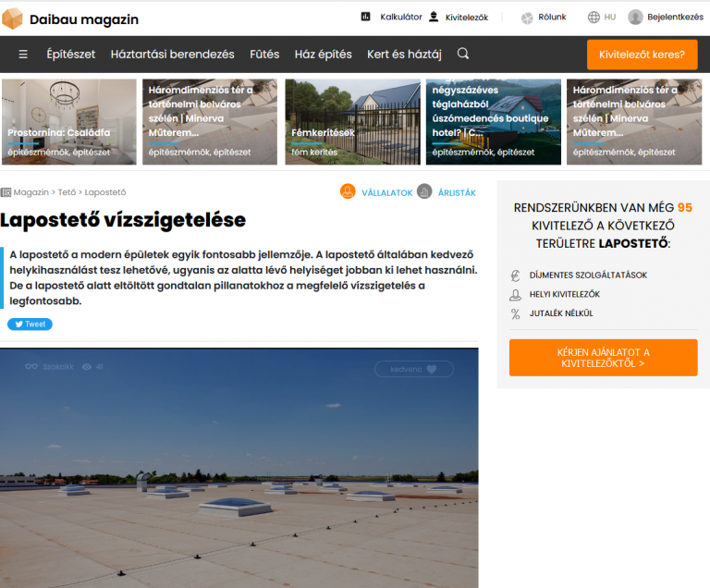Click the fém kerítés category label
This screenshot has height=588, width=710.
[x=314, y=153]
